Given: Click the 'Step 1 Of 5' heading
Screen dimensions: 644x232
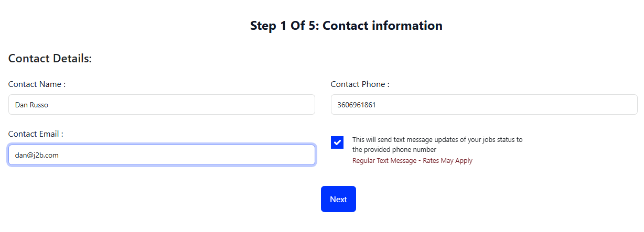Looking at the screenshot, I should [283, 25].
